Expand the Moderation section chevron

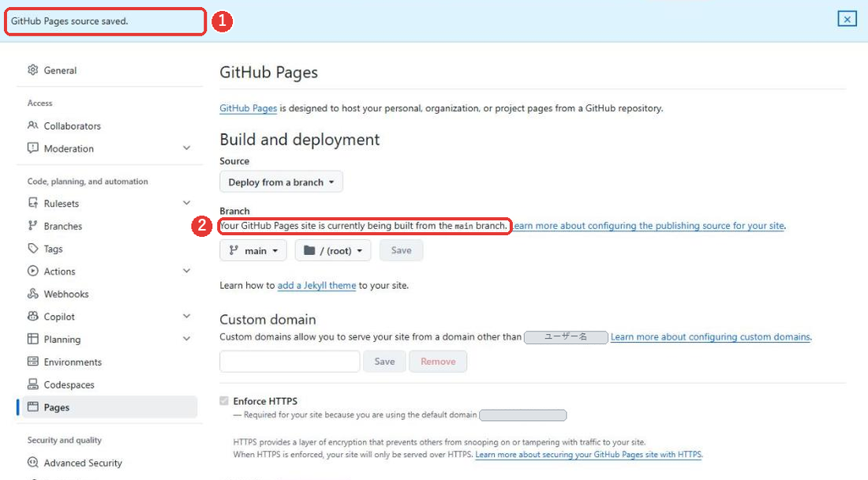[x=186, y=148]
